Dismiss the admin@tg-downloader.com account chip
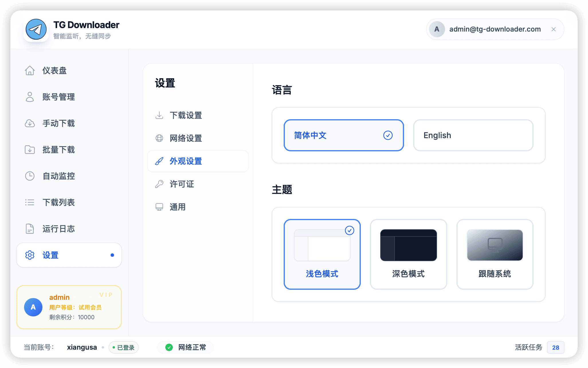 coord(553,29)
